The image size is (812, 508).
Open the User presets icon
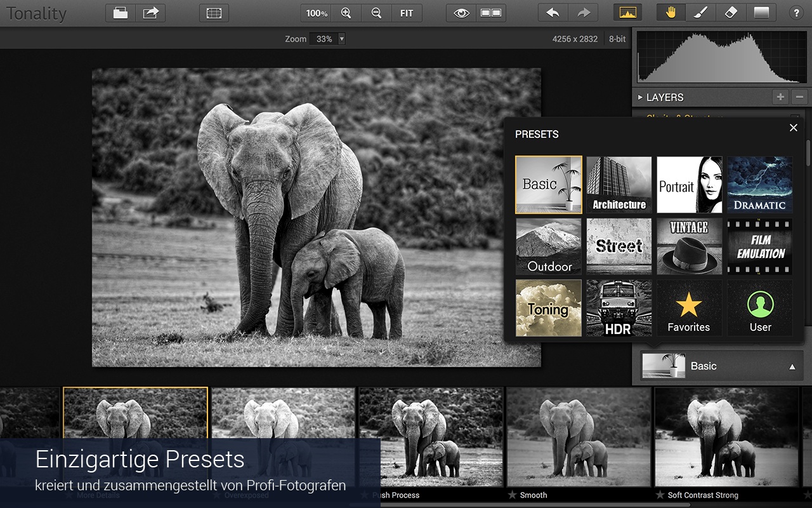[x=760, y=308]
